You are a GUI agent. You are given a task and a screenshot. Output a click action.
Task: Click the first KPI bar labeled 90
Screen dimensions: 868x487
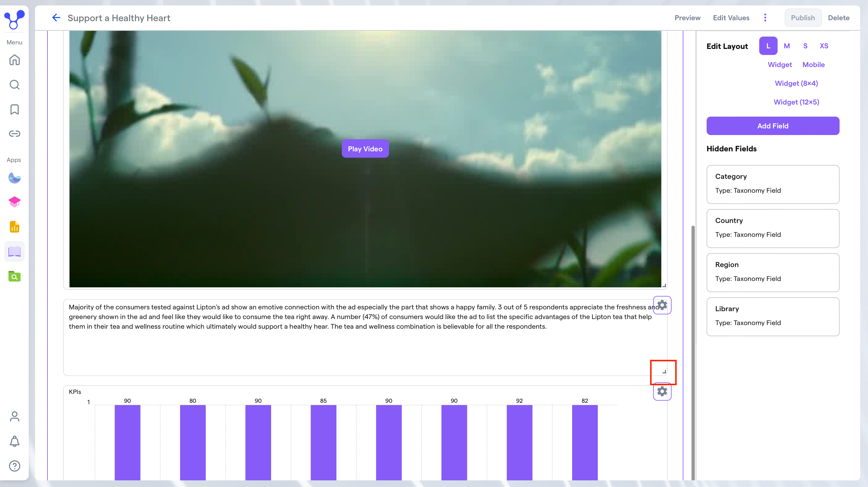[127, 443]
